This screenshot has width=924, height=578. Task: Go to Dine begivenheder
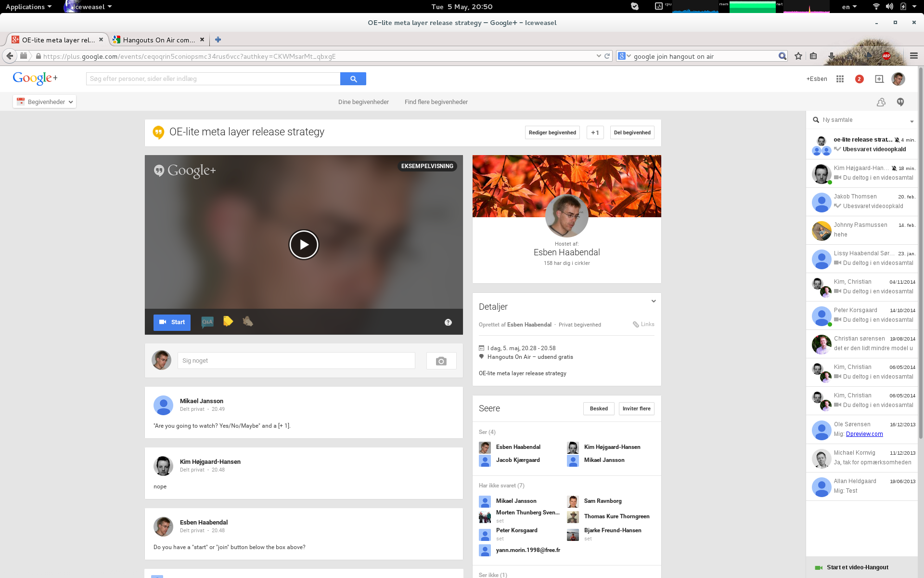pyautogui.click(x=363, y=102)
